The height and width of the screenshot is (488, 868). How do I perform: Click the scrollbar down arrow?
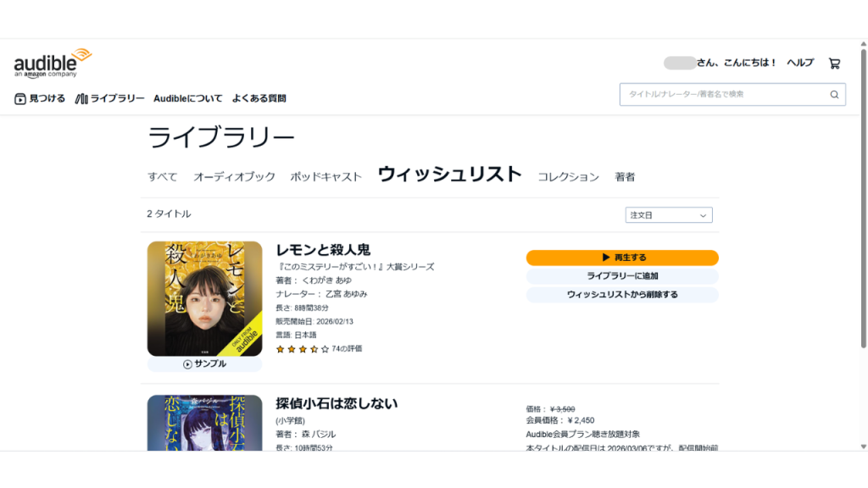863,446
